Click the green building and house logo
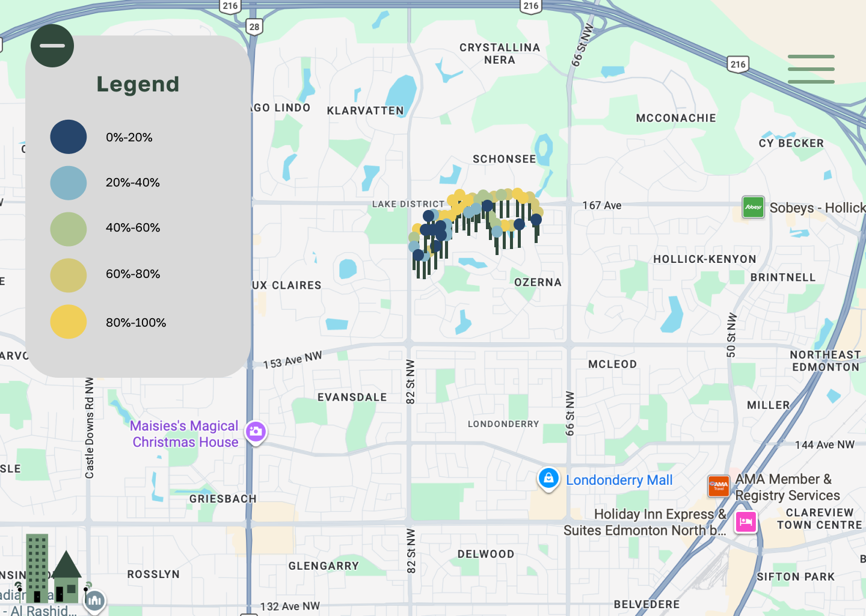The width and height of the screenshot is (866, 616). pyautogui.click(x=53, y=568)
